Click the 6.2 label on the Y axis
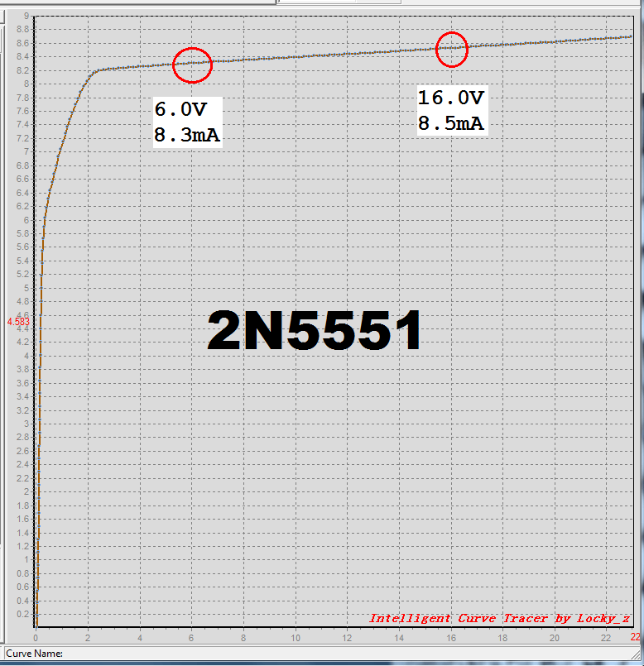Screen dimensions: 644x666 tap(23, 206)
